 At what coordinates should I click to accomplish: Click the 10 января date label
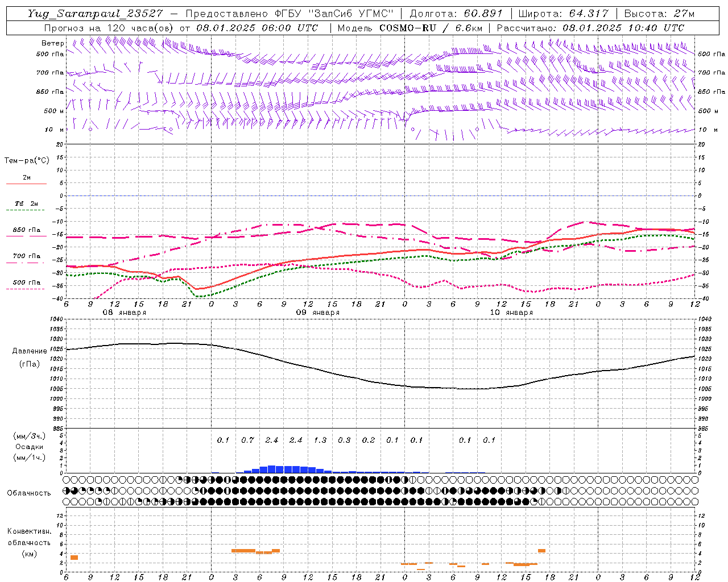coord(511,313)
